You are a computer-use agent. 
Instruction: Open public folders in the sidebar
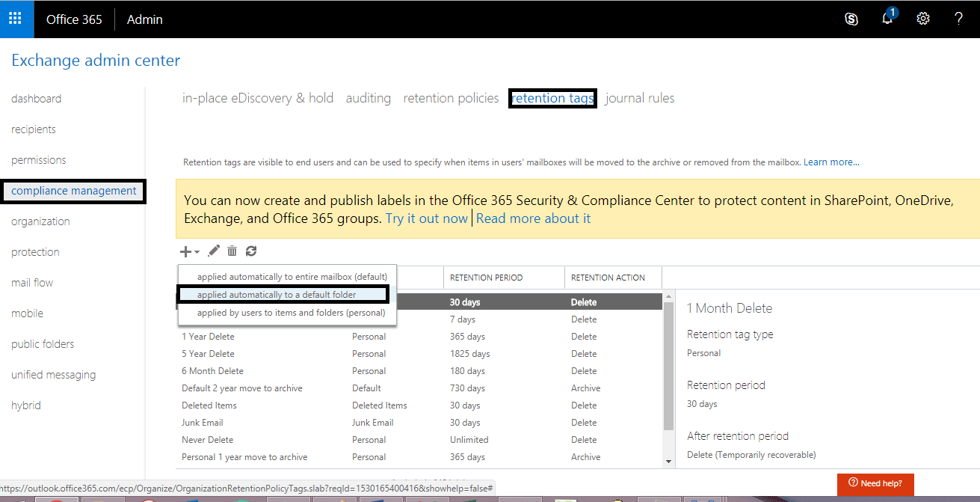(x=43, y=344)
